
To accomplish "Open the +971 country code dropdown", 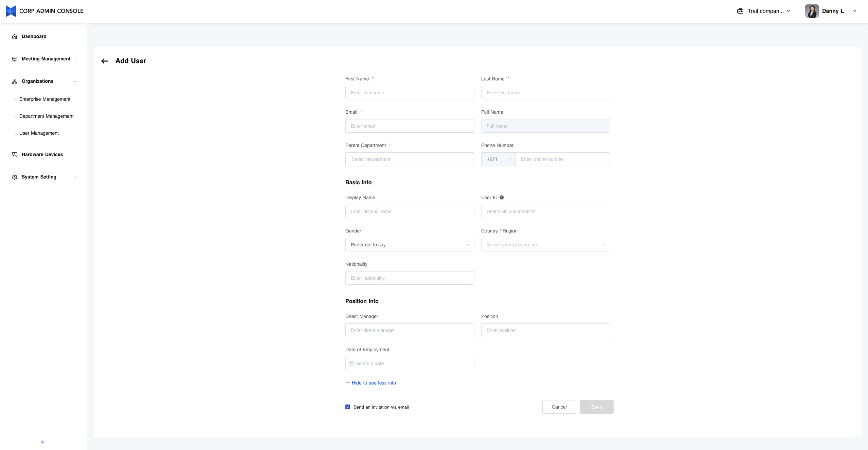I will click(498, 159).
